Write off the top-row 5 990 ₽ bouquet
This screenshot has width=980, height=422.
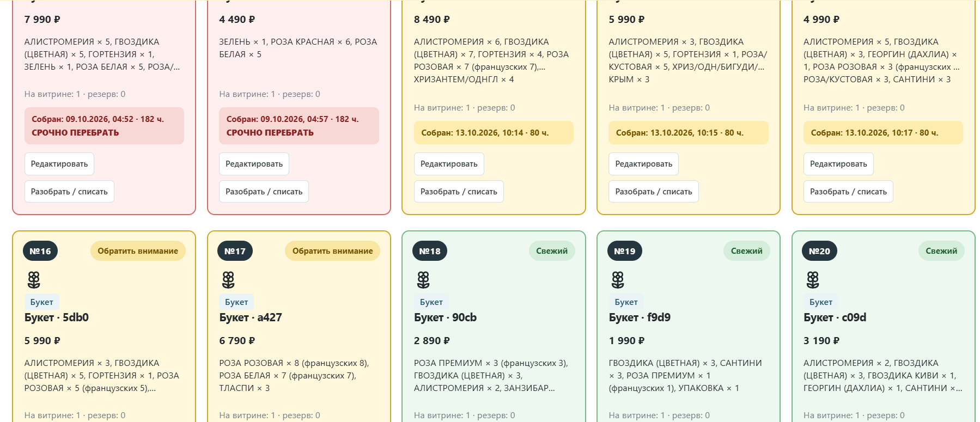click(653, 192)
